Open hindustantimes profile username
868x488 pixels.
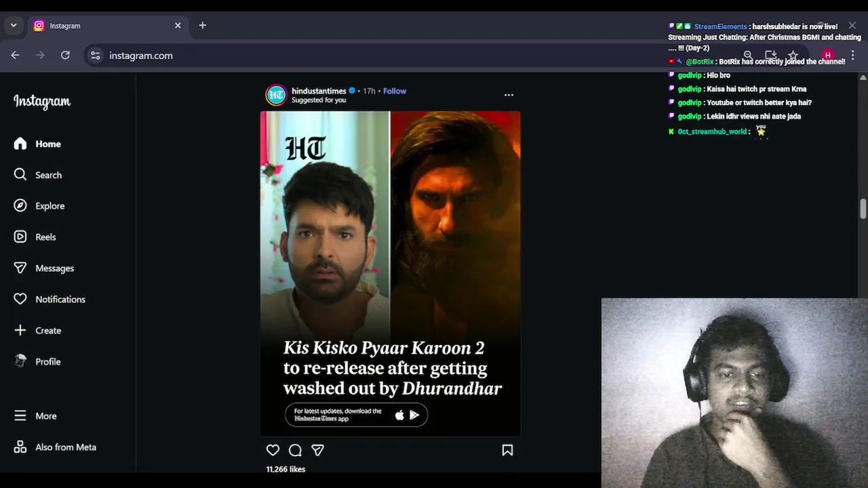pyautogui.click(x=319, y=91)
